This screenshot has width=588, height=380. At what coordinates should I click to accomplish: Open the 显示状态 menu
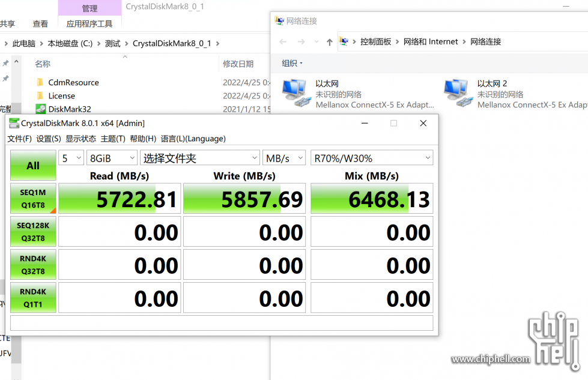coord(80,139)
